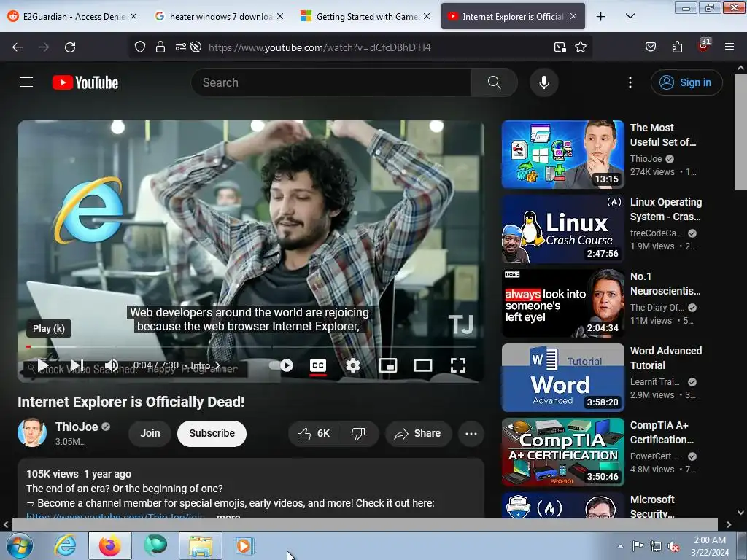747x560 pixels.
Task: Open Windows Explorer folder on taskbar
Action: [200, 545]
